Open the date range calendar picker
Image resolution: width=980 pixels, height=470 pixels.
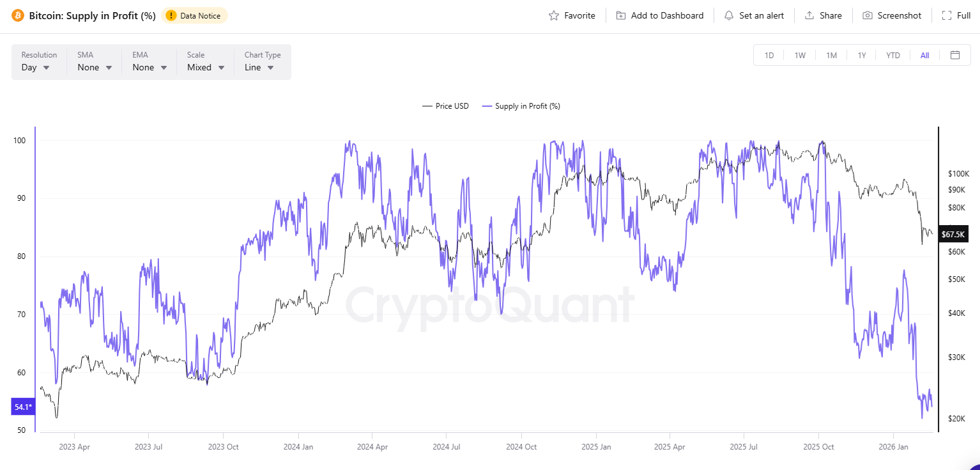pos(955,55)
